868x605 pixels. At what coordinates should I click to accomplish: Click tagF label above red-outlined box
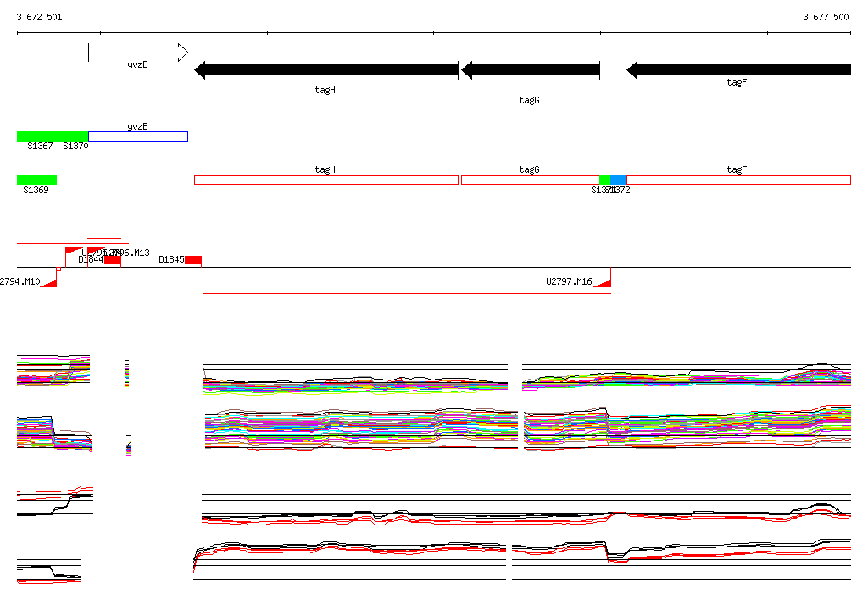click(737, 169)
